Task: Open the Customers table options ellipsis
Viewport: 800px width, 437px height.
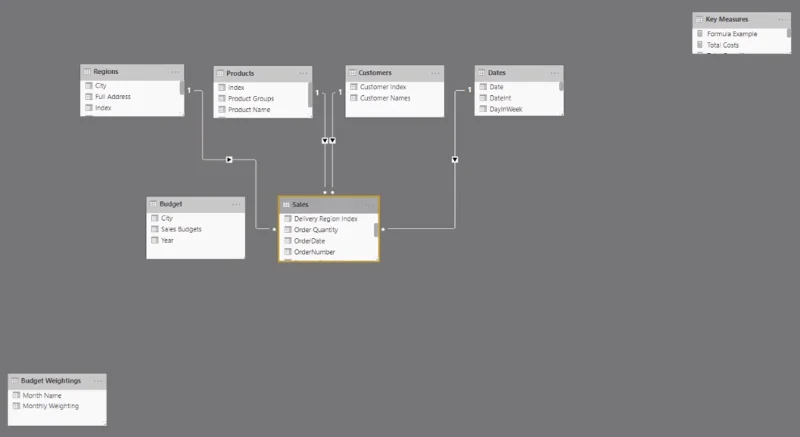Action: (435, 73)
